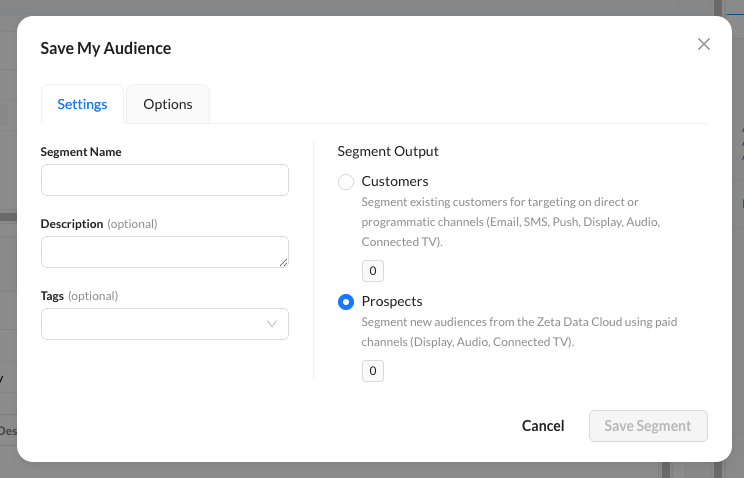Select the Customers radio button
This screenshot has height=478, width=744.
tap(346, 182)
